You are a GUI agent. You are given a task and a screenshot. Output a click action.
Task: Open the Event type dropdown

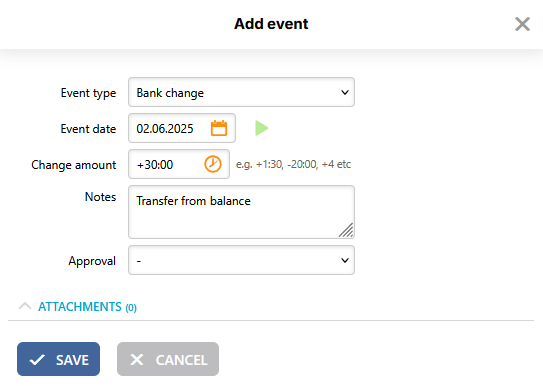tap(241, 92)
